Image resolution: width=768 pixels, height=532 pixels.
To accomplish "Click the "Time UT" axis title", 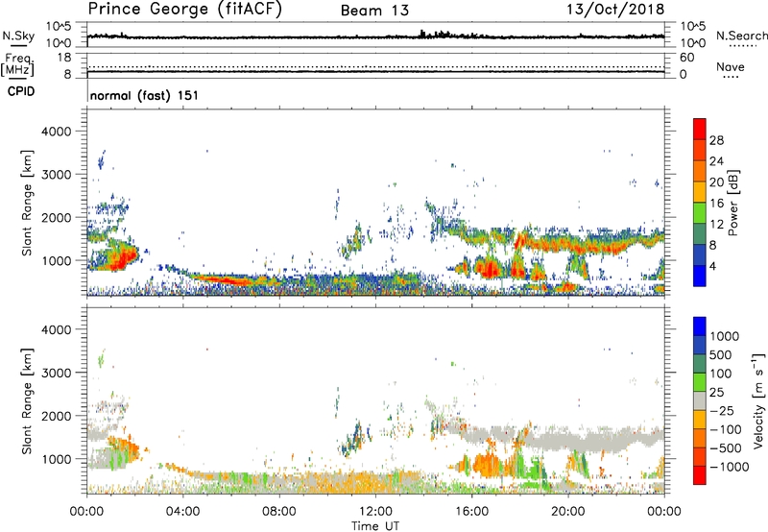I will (x=375, y=526).
